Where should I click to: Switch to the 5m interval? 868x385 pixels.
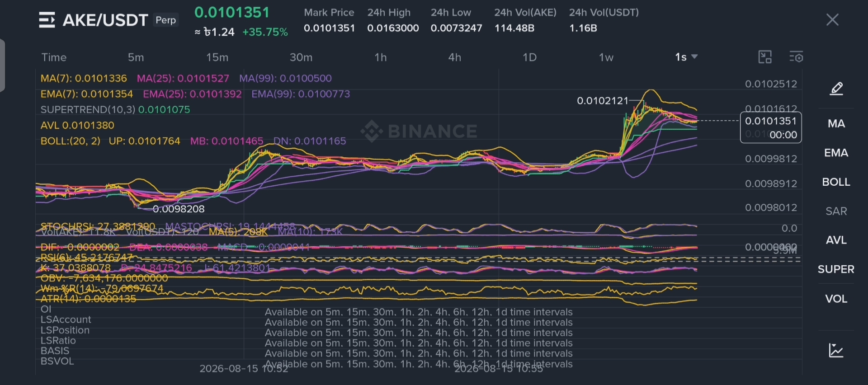click(136, 57)
